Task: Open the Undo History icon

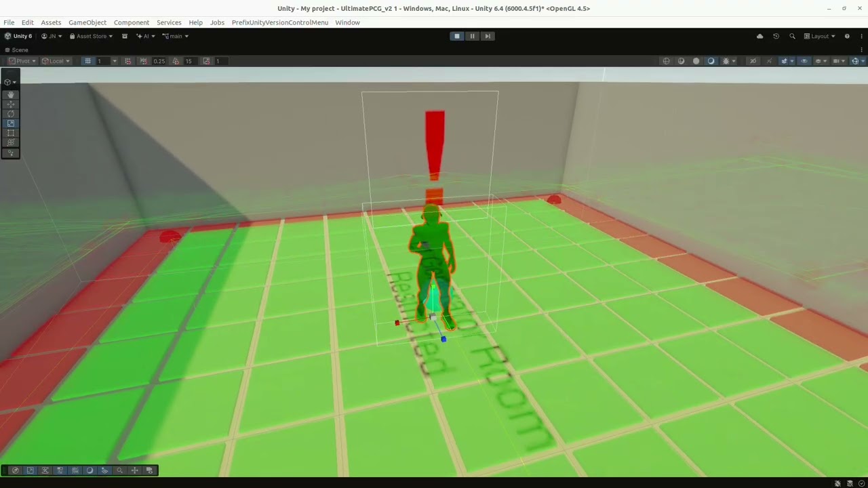Action: [x=776, y=36]
